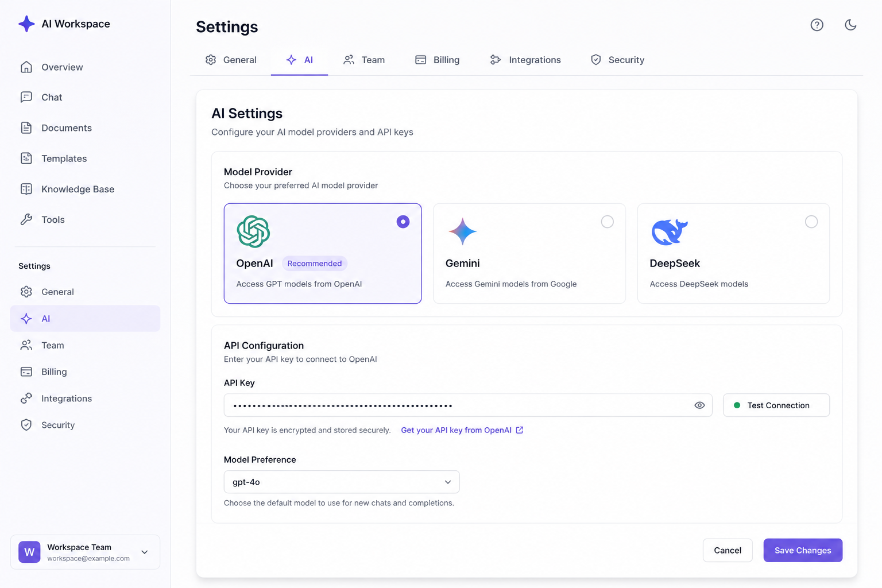
Task: Go to the Billing tab at top
Action: coord(437,60)
